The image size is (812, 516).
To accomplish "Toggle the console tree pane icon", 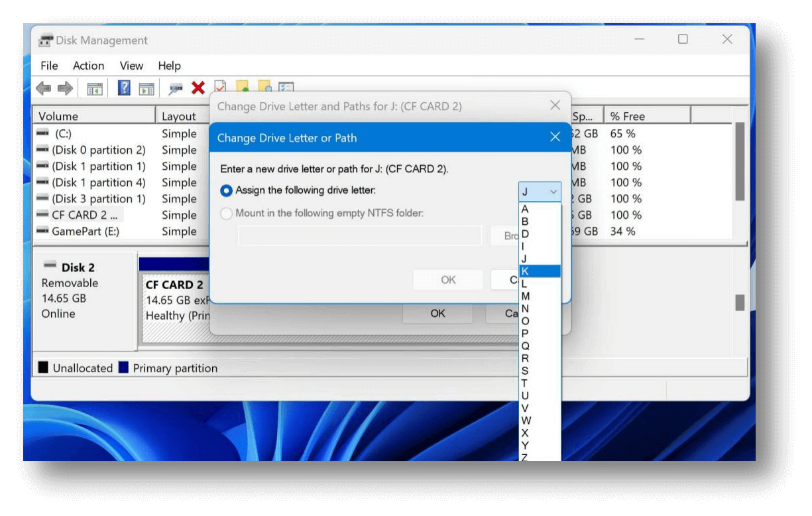I will click(93, 87).
